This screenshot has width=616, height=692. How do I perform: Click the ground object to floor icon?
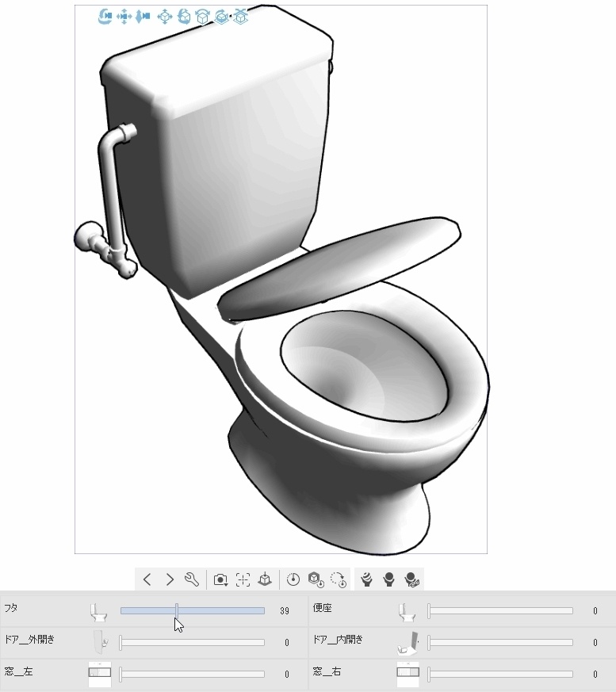(265, 579)
